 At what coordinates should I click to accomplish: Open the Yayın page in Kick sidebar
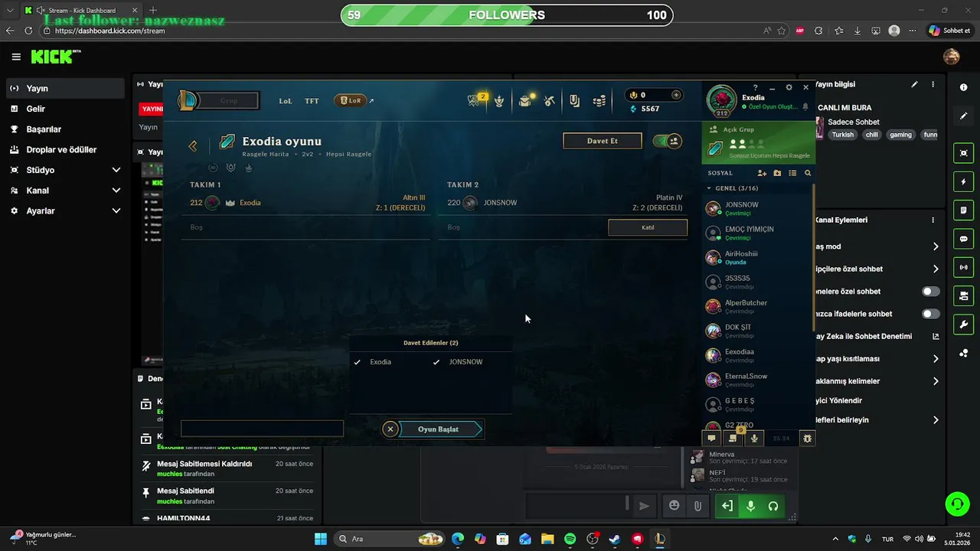pos(65,88)
